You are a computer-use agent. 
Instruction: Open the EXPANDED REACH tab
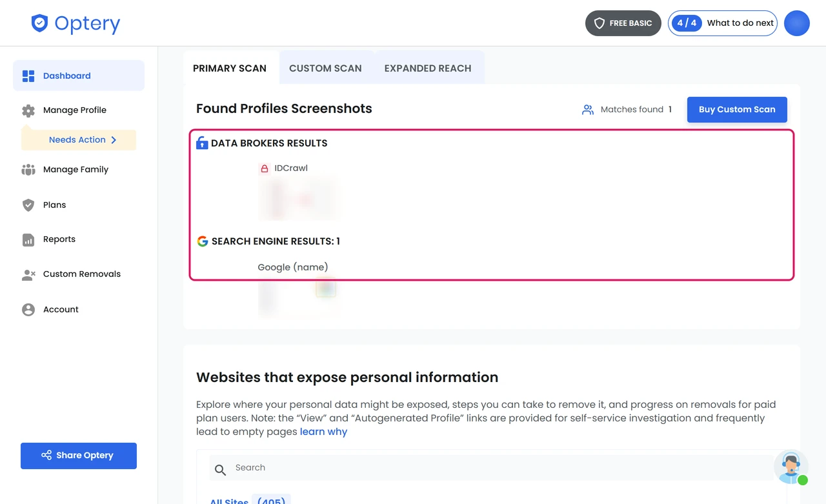(428, 68)
